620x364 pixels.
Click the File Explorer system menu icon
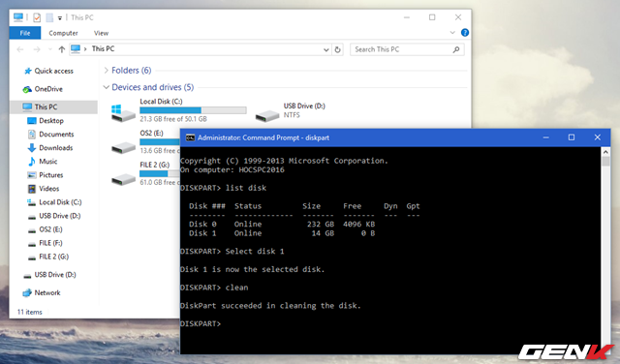click(18, 17)
